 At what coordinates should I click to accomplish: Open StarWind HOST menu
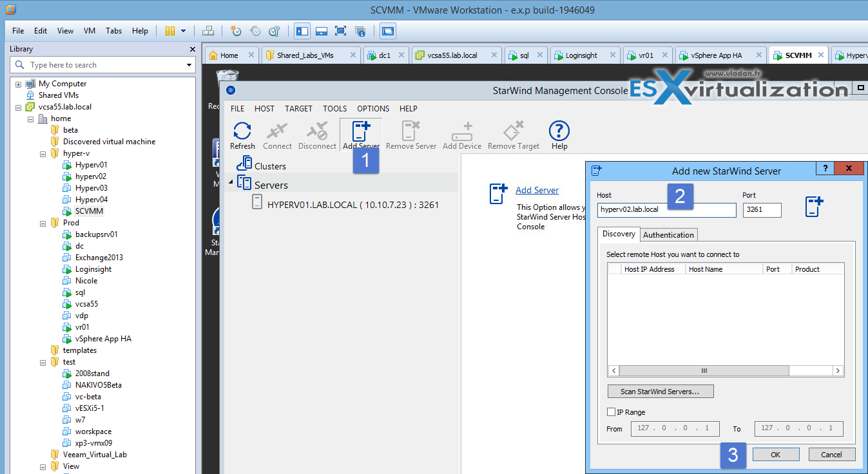(x=264, y=109)
